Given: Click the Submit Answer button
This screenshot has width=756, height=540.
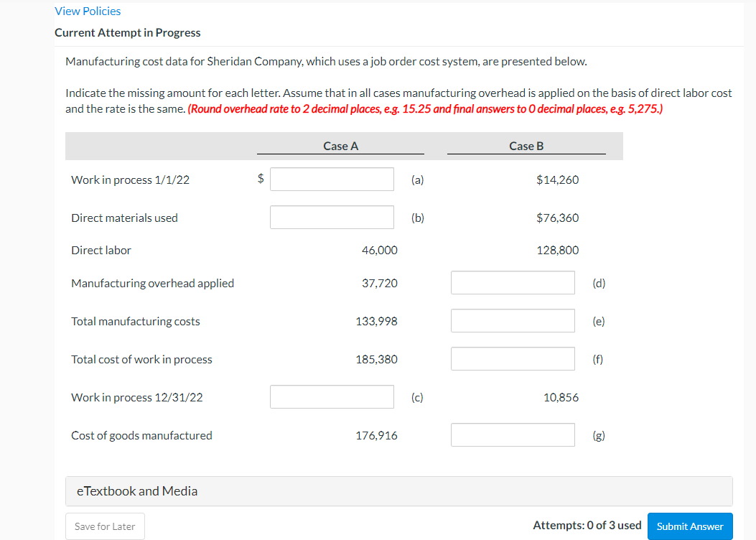Looking at the screenshot, I should point(689,526).
